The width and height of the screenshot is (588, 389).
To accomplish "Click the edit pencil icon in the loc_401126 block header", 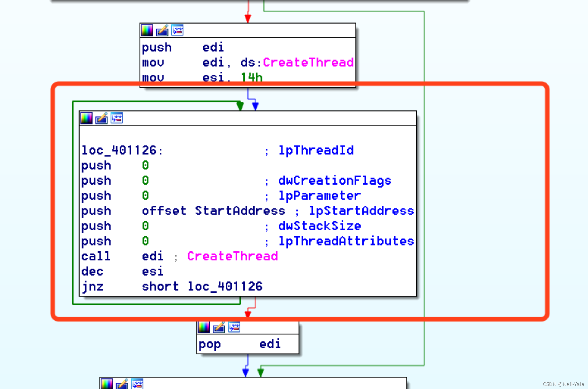I will (101, 118).
